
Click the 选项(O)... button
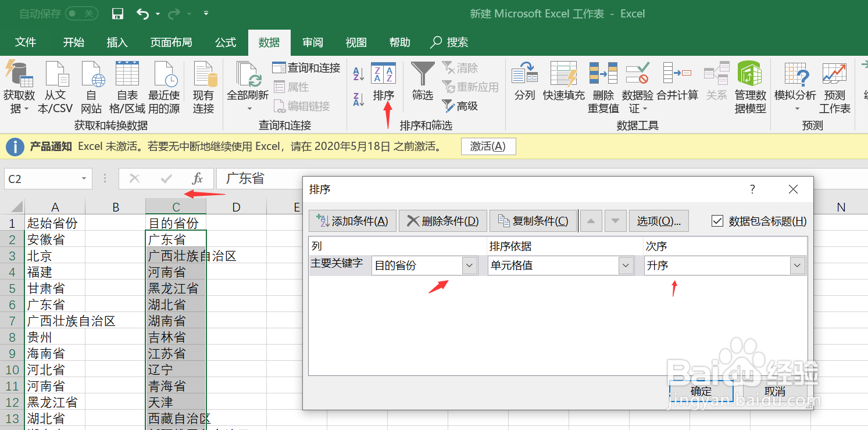(659, 221)
